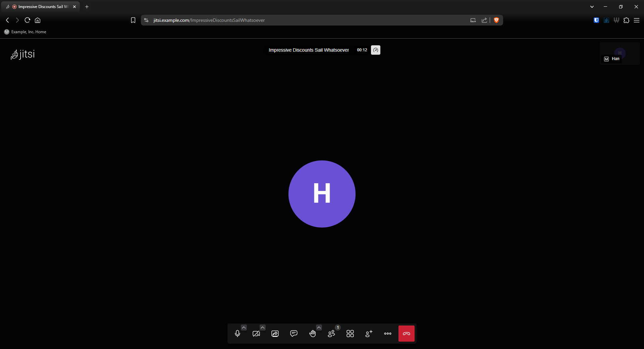Turn on the camera
The width and height of the screenshot is (644, 349).
(256, 334)
